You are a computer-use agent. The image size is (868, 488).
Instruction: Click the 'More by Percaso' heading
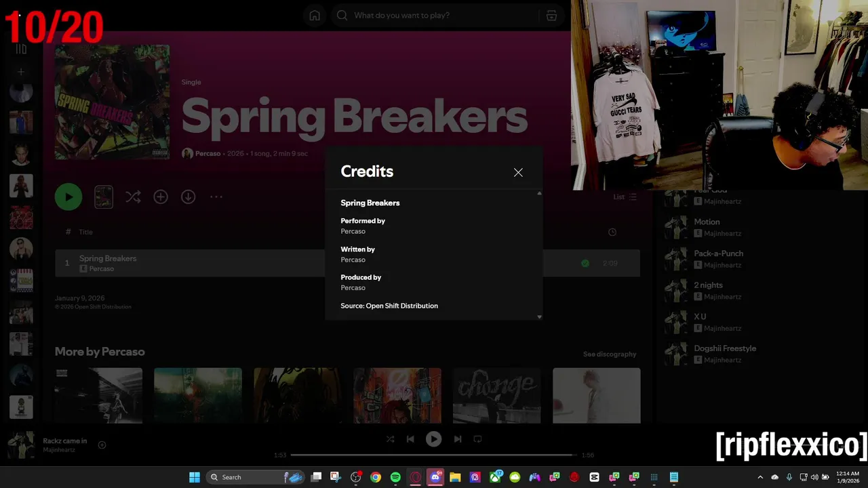click(100, 352)
